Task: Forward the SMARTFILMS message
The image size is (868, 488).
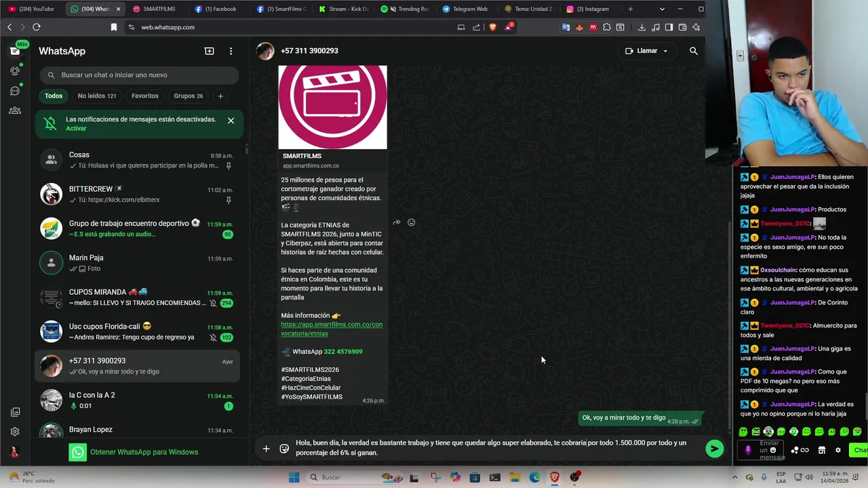Action: pos(397,222)
